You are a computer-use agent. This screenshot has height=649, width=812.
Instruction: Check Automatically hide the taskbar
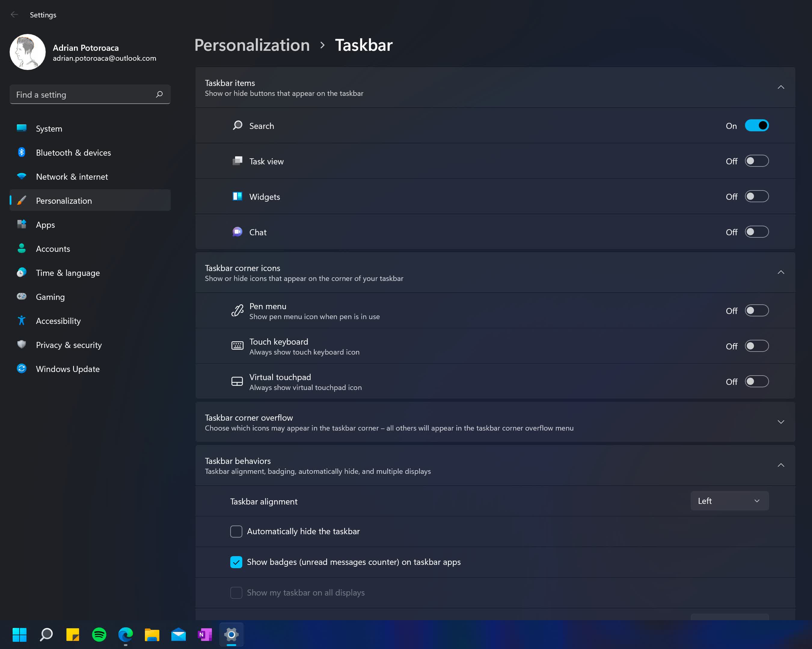[x=236, y=531]
